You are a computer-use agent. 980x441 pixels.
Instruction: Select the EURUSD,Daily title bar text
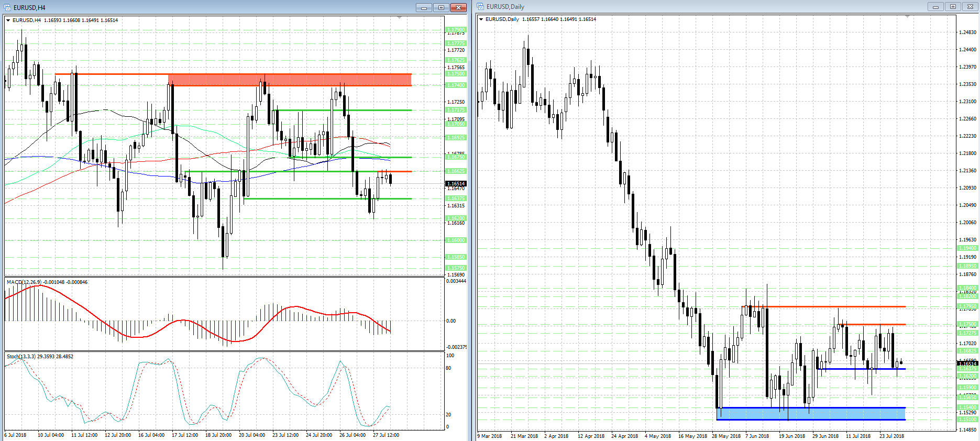(505, 7)
